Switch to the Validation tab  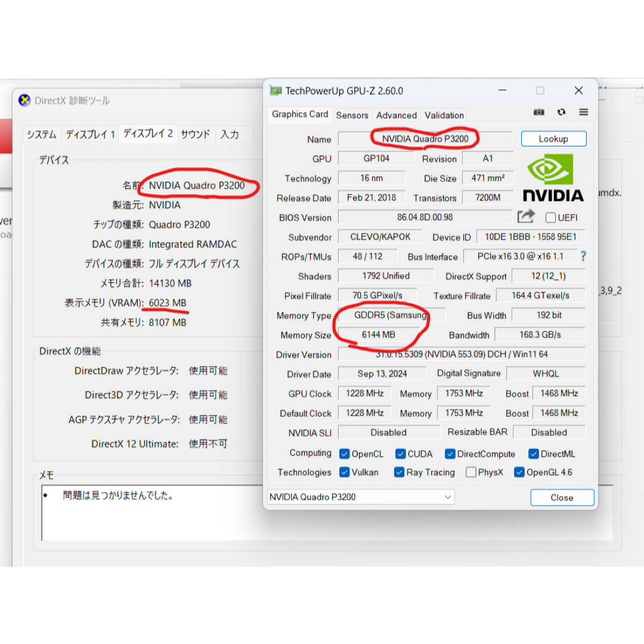(x=444, y=116)
